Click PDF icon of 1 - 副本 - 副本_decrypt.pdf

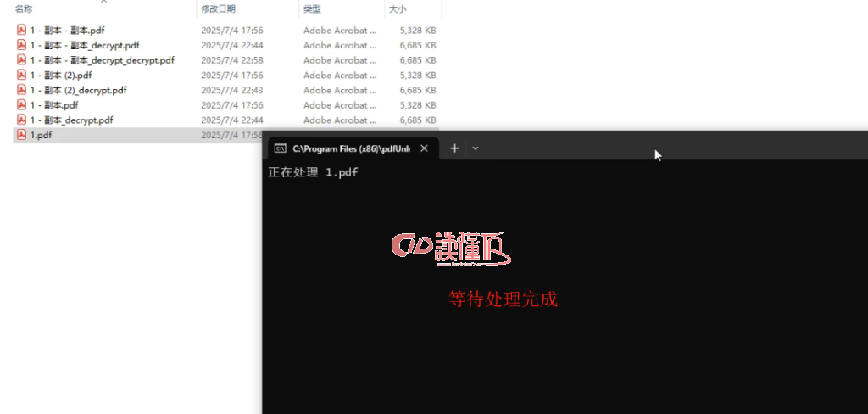pos(21,45)
